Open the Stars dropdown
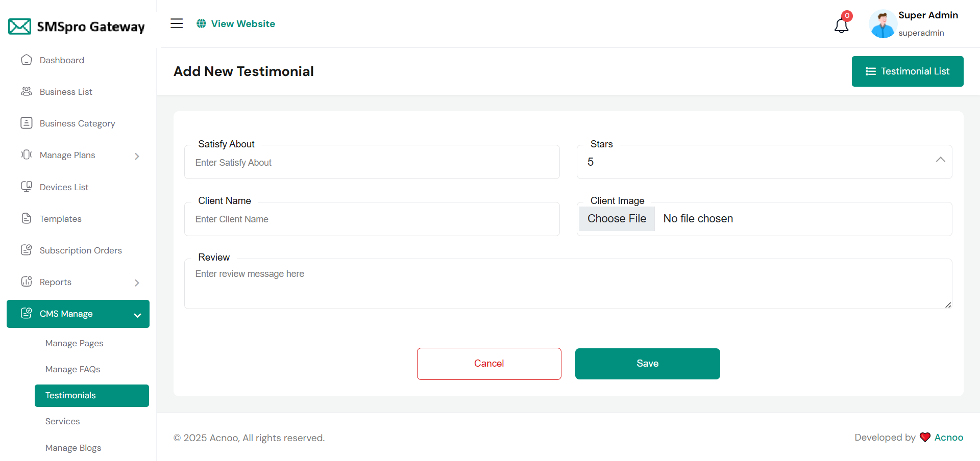 764,162
